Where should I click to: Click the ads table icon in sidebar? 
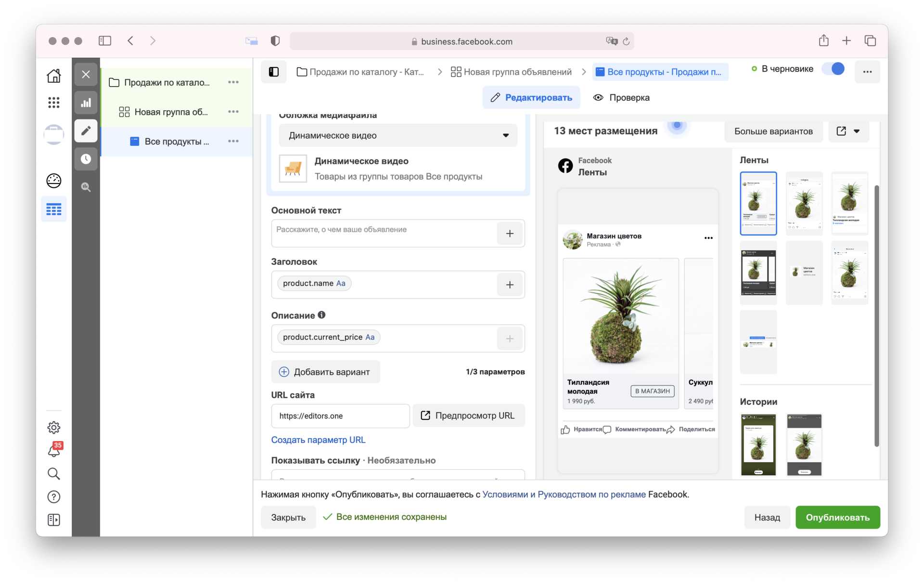coord(54,209)
